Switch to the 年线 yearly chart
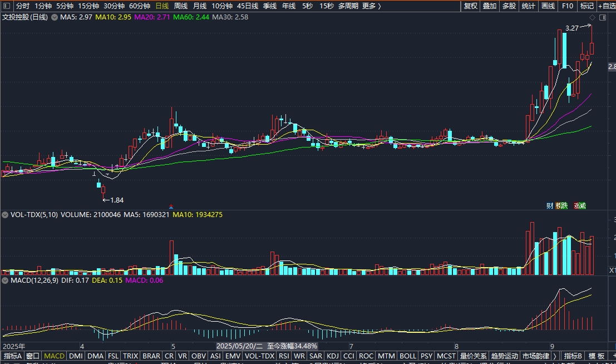This screenshot has height=364, width=616. pyautogui.click(x=289, y=6)
